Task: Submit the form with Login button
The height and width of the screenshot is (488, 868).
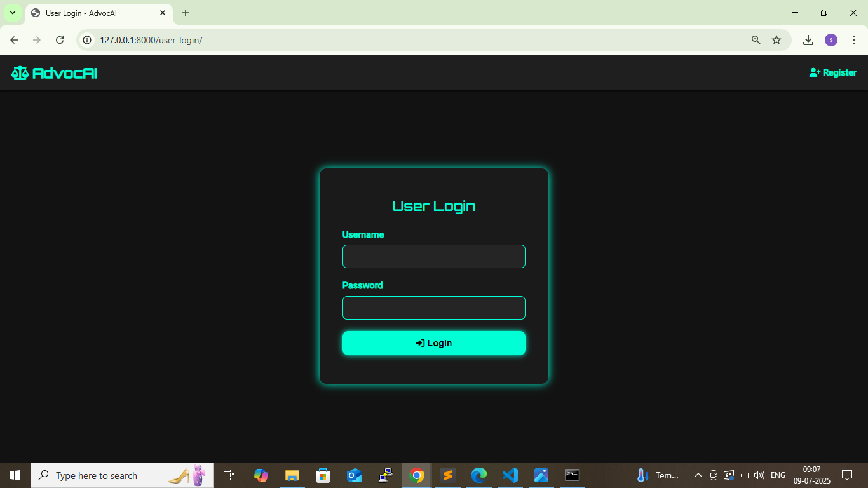Action: click(x=434, y=343)
